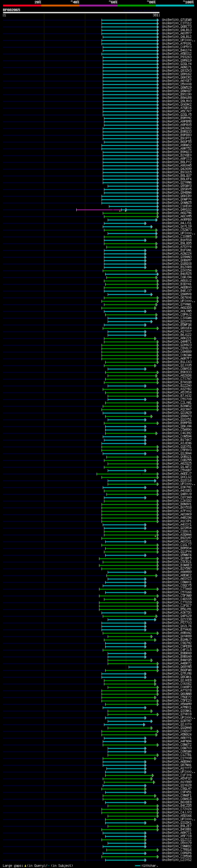Select hit UniRef100_C3XMR5
The image size is (197, 868).
pos(177,236)
